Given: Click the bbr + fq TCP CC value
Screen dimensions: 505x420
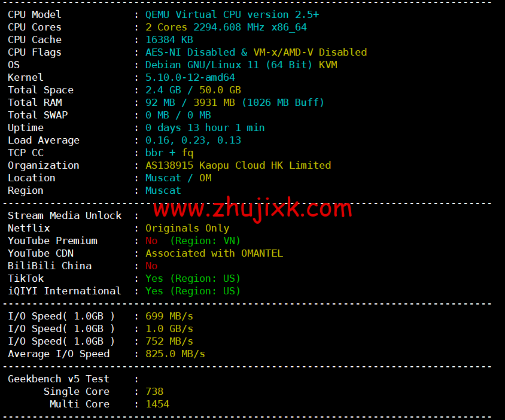Looking at the screenshot, I should tap(169, 153).
